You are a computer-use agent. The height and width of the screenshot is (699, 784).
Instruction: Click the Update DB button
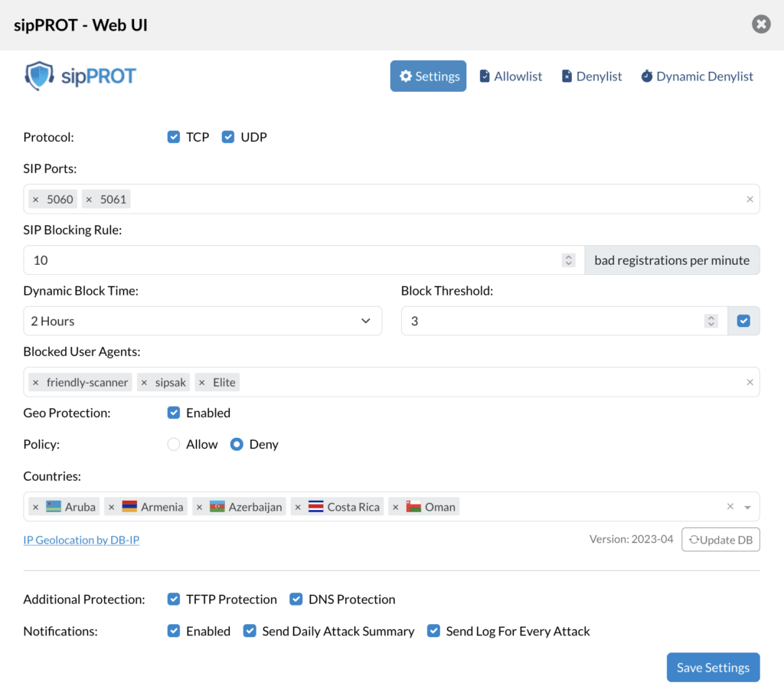click(x=720, y=540)
